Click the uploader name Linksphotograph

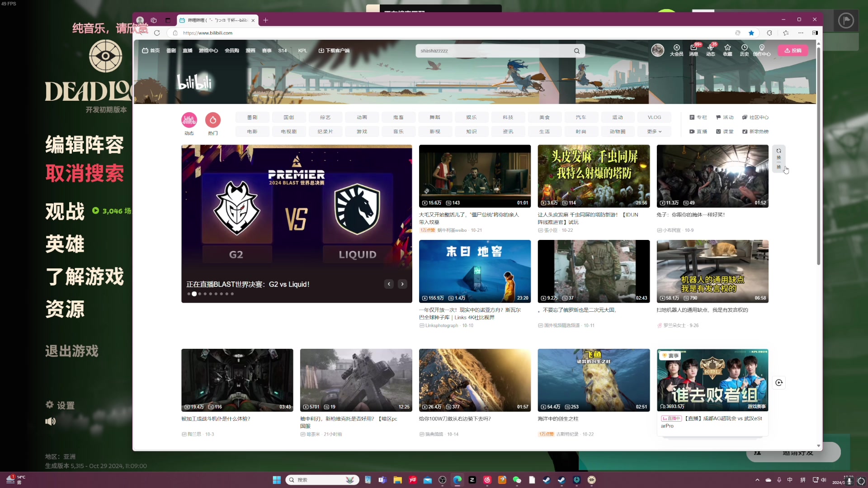pos(442,325)
